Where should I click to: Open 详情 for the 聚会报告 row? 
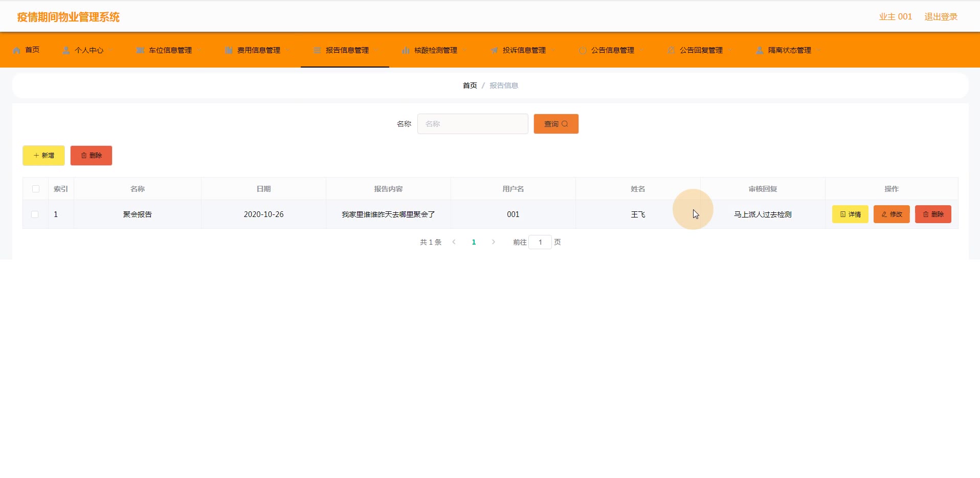pyautogui.click(x=850, y=214)
